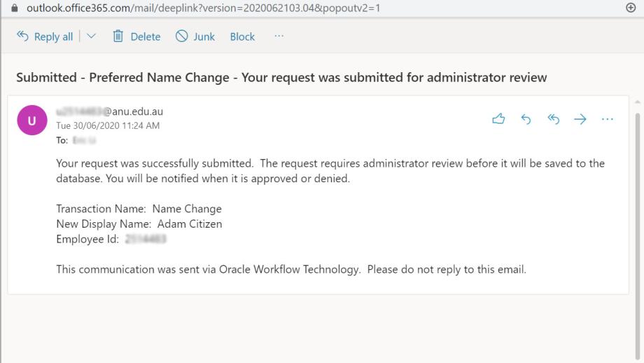Expand the Reply all dropdown chevron
The width and height of the screenshot is (644, 363).
91,36
